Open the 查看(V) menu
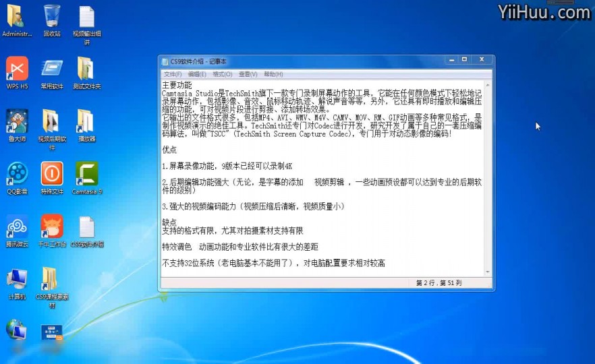The image size is (595, 364). pos(248,74)
